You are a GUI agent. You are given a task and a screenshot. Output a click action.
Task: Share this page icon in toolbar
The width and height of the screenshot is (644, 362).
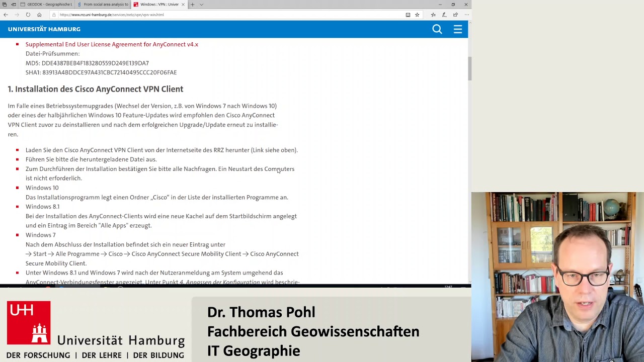[455, 15]
